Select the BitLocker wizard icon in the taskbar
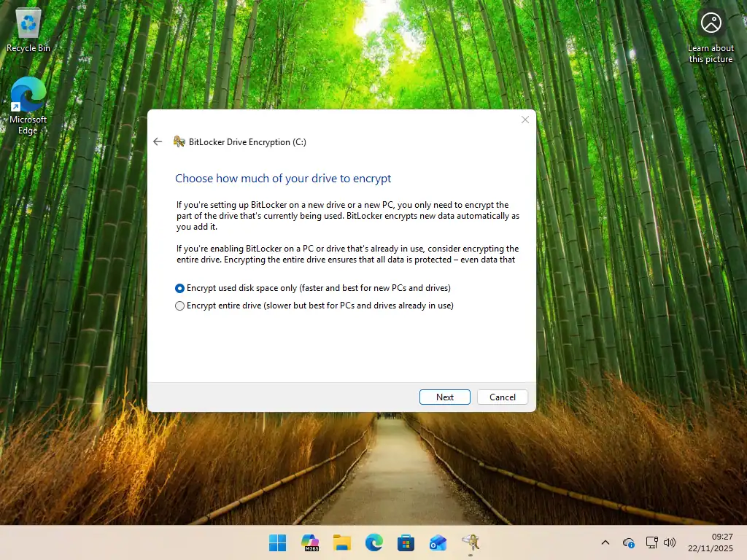 [471, 542]
